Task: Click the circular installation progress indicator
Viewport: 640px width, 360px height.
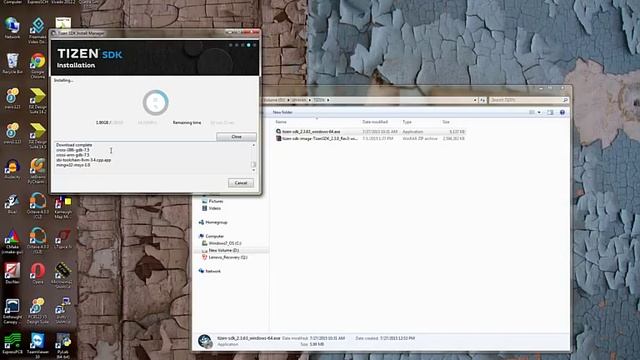Action: [156, 102]
